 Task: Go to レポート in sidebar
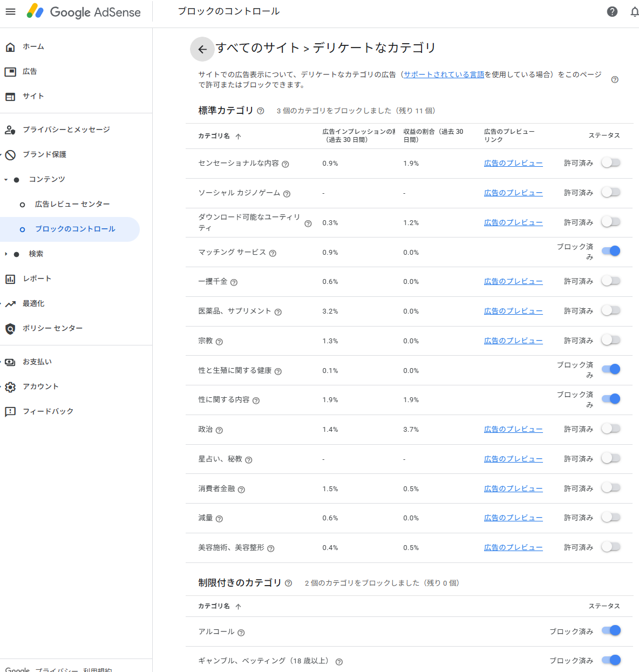[37, 279]
